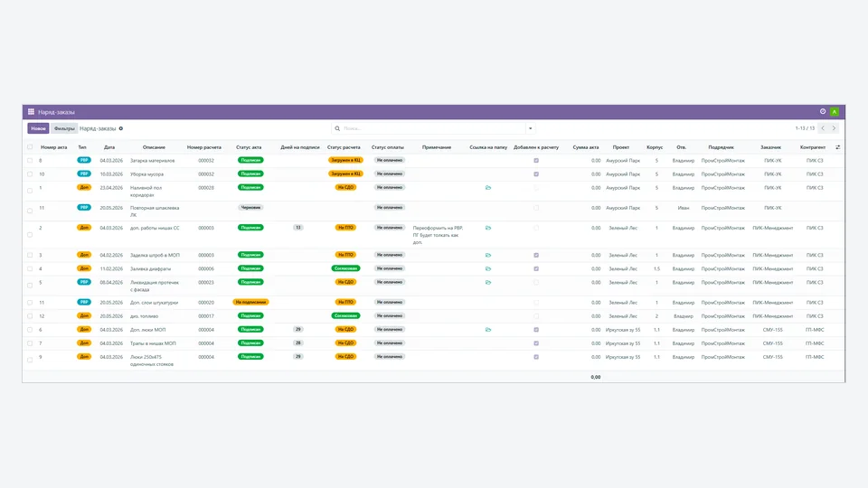Click Наряд-заказы app name in purple bar
This screenshot has width=868, height=488.
56,112
